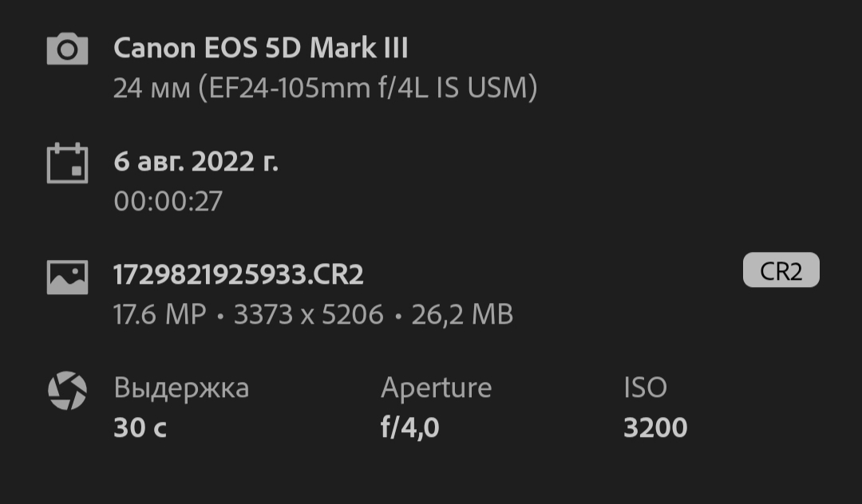This screenshot has width=862, height=504.
Task: Click the file size 26,2 MB
Action: click(462, 314)
